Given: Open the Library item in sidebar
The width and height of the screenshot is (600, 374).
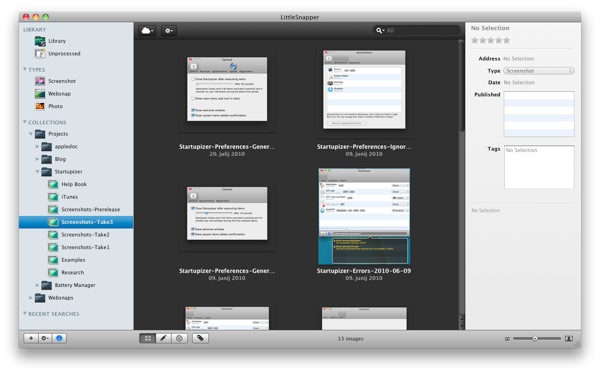Looking at the screenshot, I should coord(57,41).
